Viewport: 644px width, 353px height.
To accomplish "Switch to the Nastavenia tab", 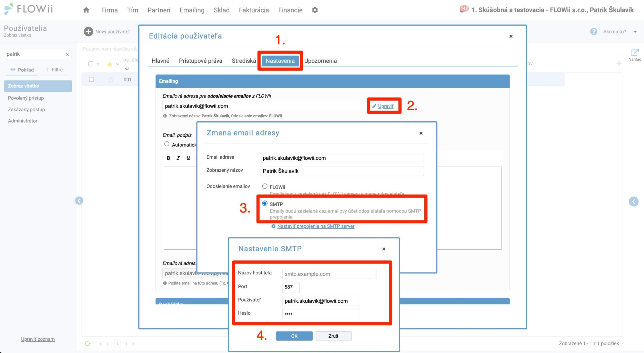I will tap(280, 61).
